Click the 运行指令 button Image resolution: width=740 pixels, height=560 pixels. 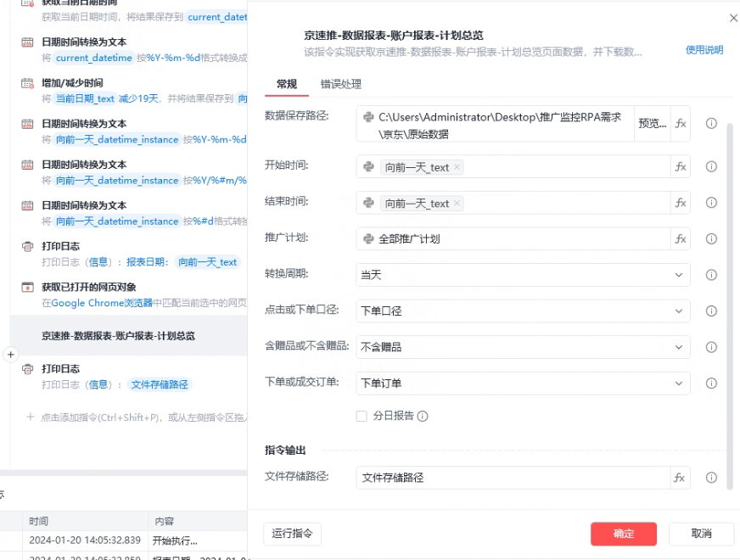[x=292, y=534]
